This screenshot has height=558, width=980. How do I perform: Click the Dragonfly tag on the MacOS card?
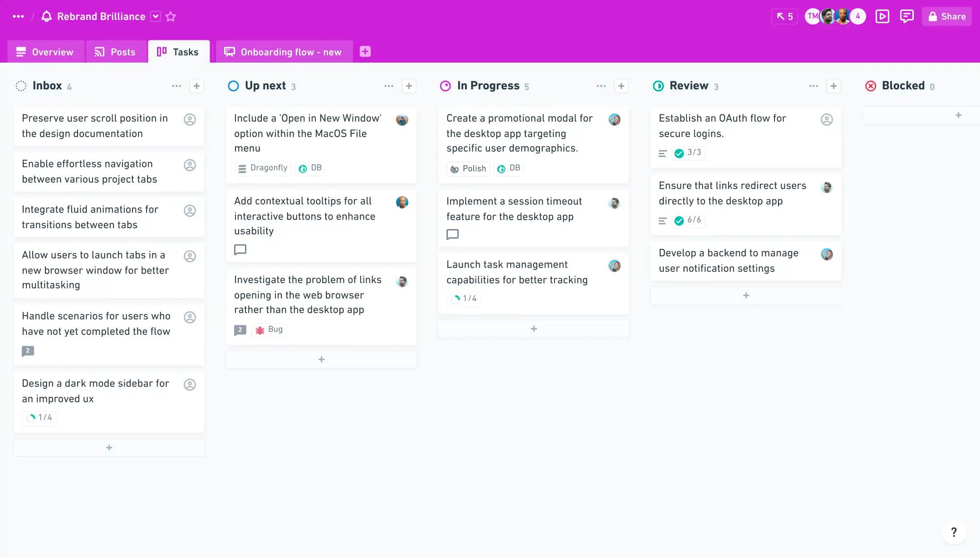(x=263, y=168)
